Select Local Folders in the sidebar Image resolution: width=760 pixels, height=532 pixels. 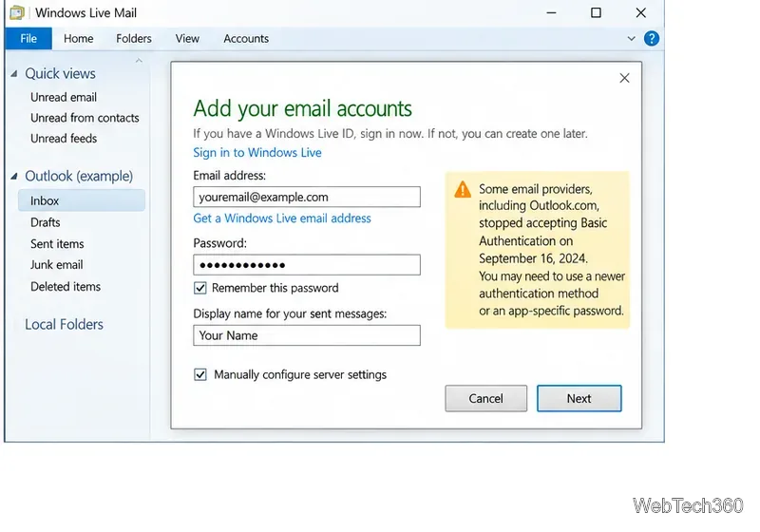(x=64, y=324)
